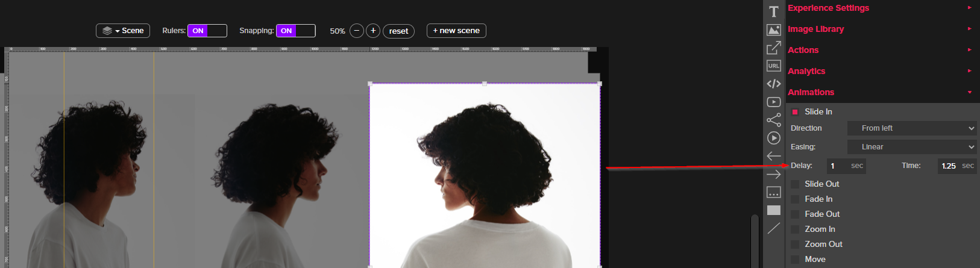Click the + new scene button

(x=456, y=31)
